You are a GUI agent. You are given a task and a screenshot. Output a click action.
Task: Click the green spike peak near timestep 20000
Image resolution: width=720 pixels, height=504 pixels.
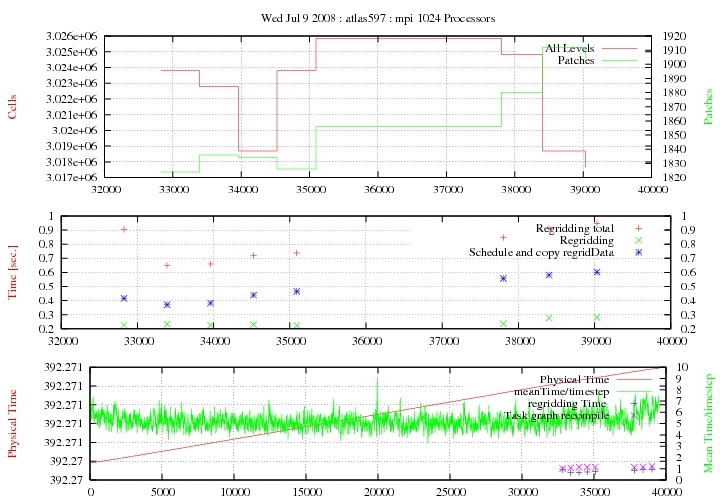(377, 378)
